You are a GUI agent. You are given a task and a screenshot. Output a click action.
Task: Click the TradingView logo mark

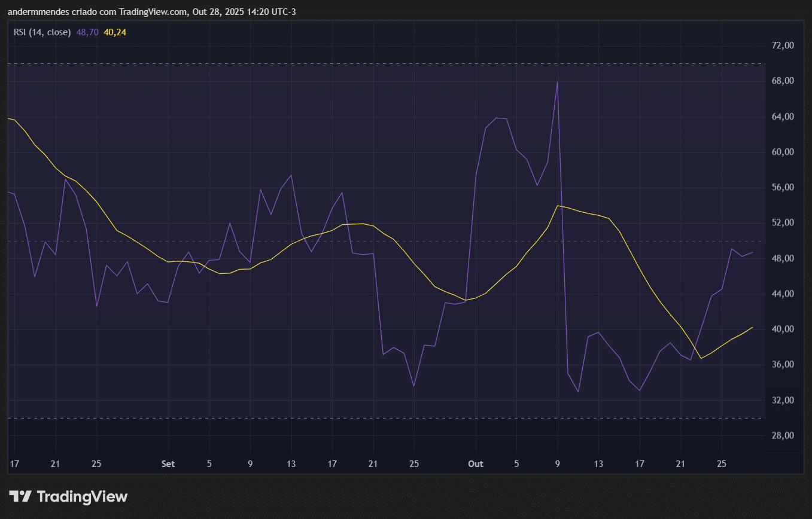click(x=20, y=496)
